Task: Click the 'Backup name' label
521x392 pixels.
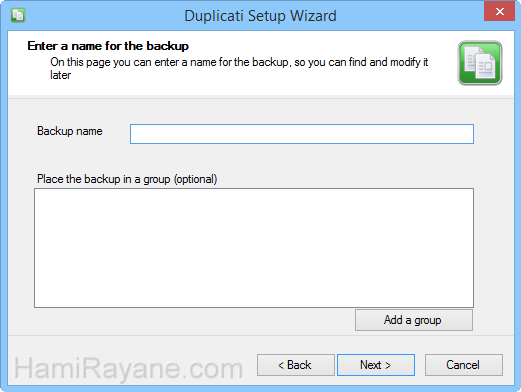Action: click(70, 131)
